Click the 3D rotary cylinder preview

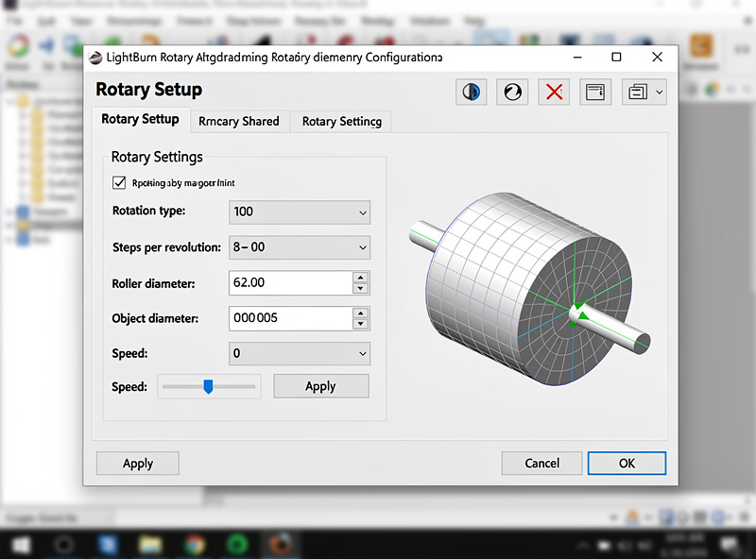[x=529, y=288]
